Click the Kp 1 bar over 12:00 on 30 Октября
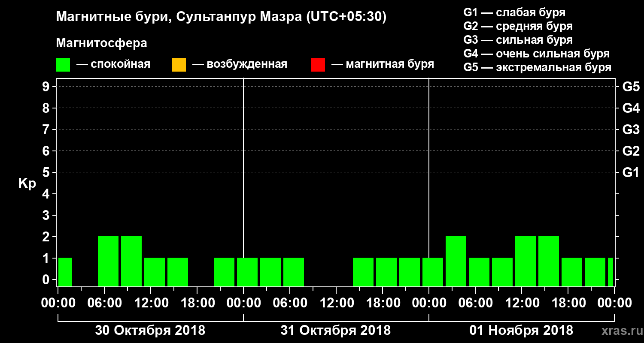 point(155,272)
